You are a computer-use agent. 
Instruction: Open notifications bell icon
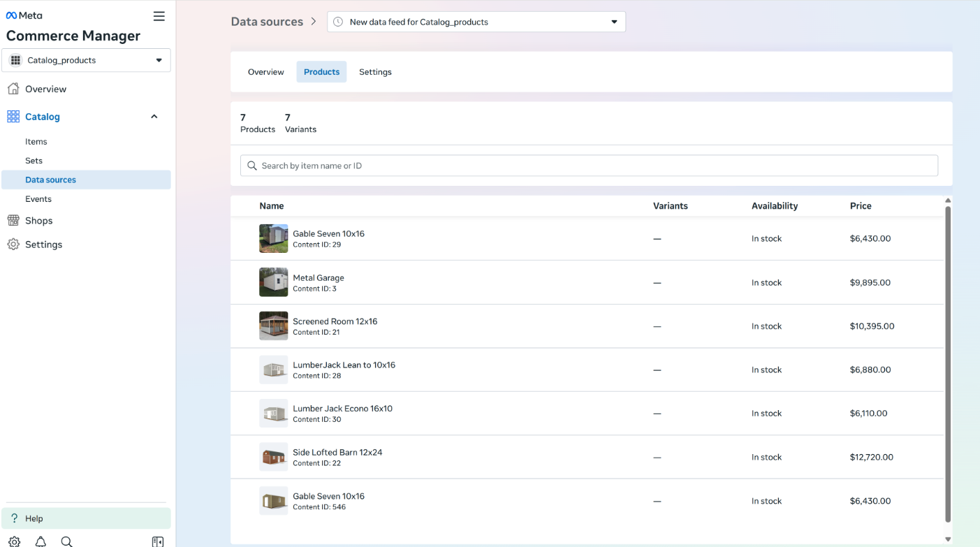[41, 541]
